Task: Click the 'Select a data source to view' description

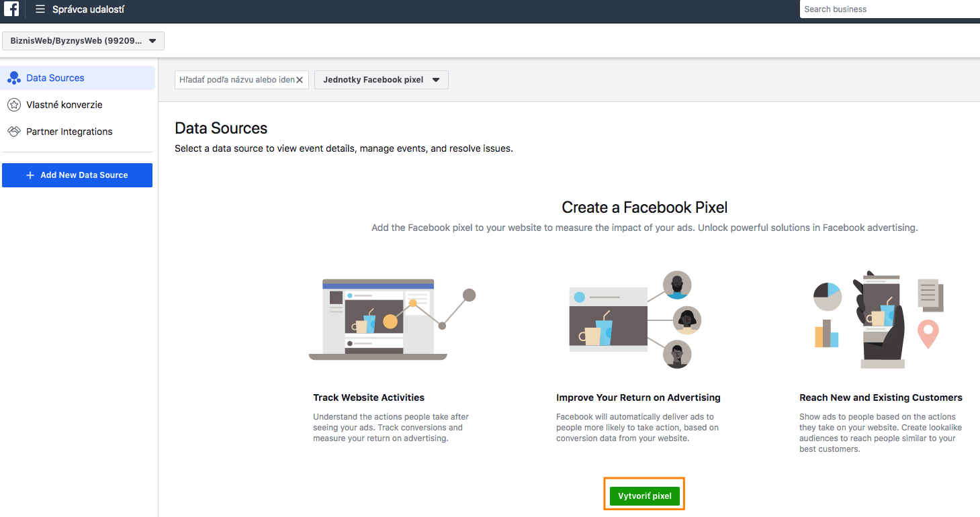Action: coord(344,148)
